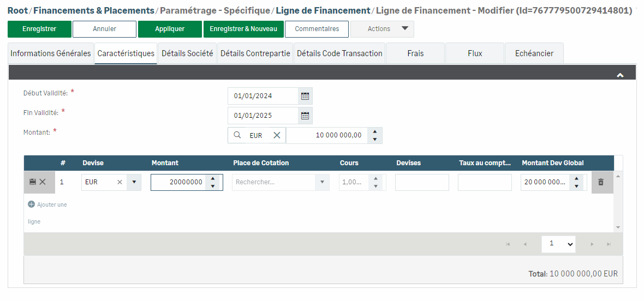Click the Enregistrer & Nouveau button
Image resolution: width=644 pixels, height=301 pixels.
pyautogui.click(x=243, y=29)
